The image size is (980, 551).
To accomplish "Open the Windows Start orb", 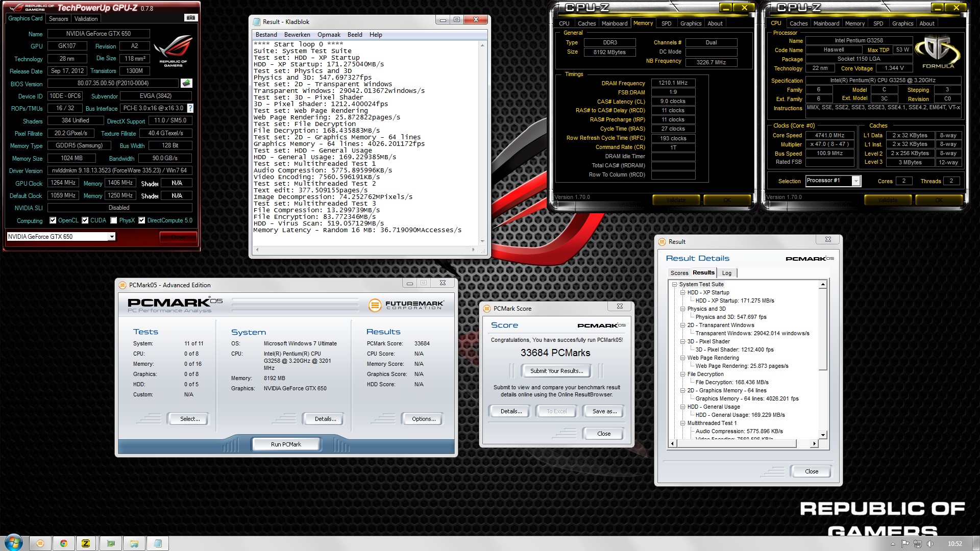I will click(x=14, y=543).
